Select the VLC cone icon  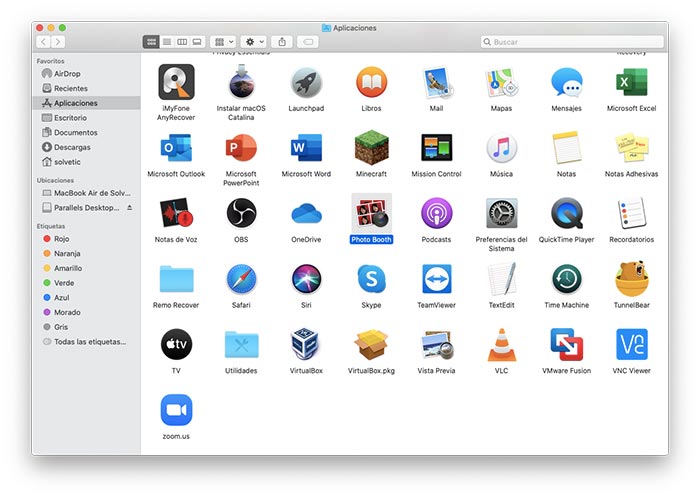coord(502,344)
